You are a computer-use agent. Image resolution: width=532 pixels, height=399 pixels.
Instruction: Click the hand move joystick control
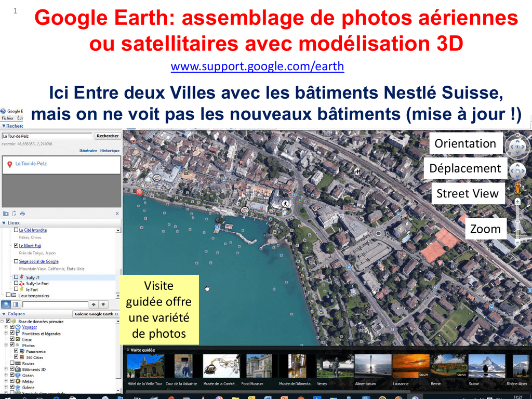[517, 170]
